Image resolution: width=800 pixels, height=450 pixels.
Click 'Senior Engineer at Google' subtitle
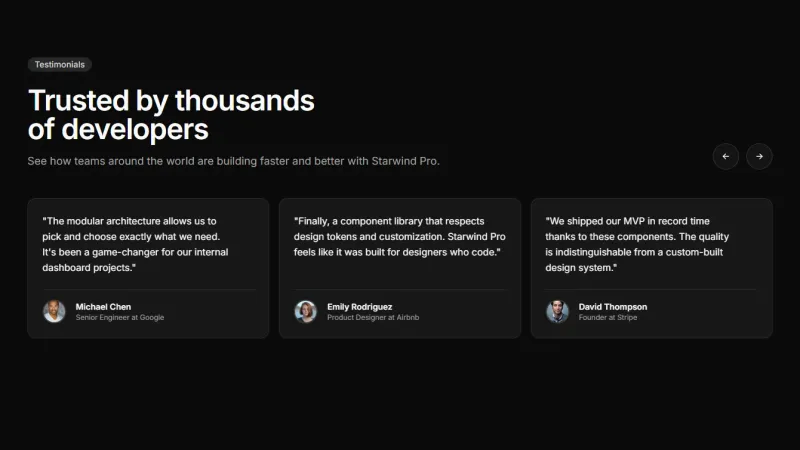coord(120,317)
